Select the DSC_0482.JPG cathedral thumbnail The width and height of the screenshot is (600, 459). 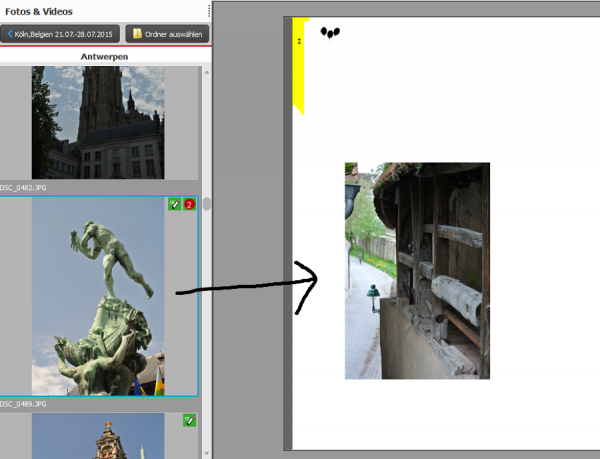(98, 122)
